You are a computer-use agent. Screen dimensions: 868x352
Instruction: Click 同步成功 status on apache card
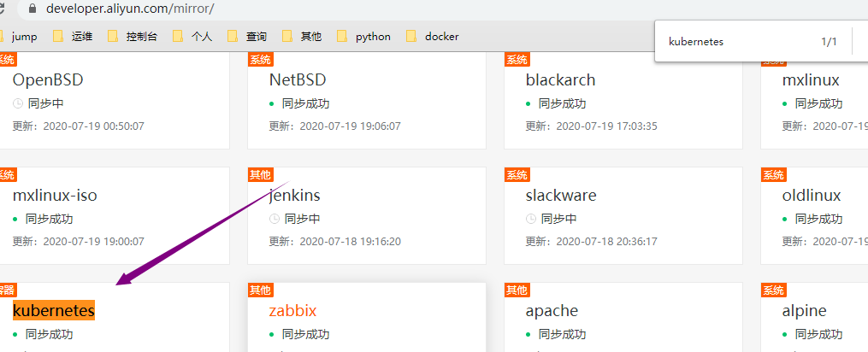point(562,334)
